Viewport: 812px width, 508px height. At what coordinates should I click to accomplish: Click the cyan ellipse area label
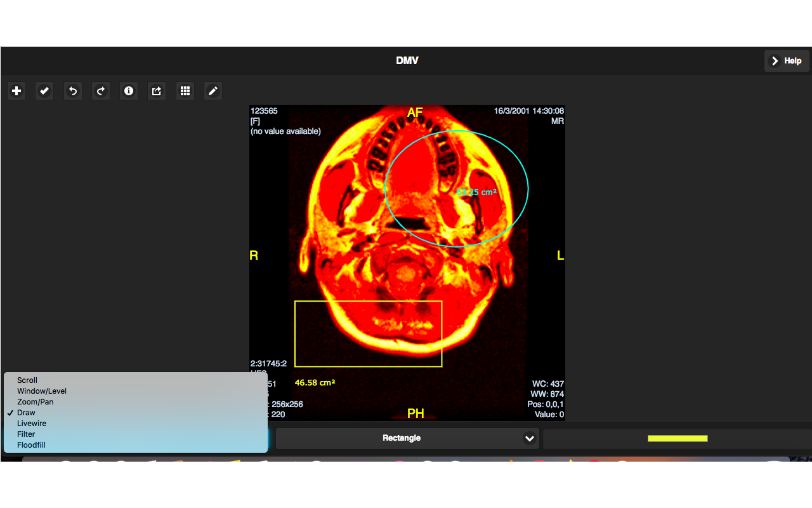(476, 192)
